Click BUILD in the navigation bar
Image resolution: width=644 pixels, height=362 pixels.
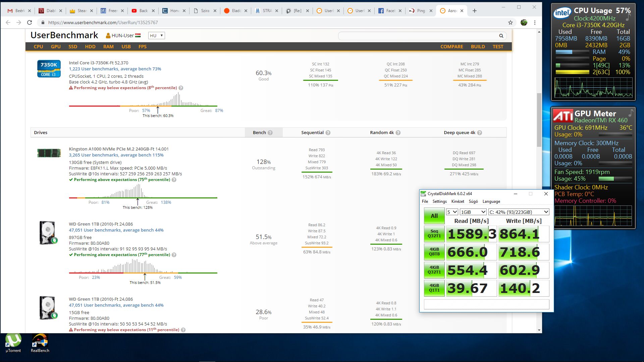tap(478, 47)
